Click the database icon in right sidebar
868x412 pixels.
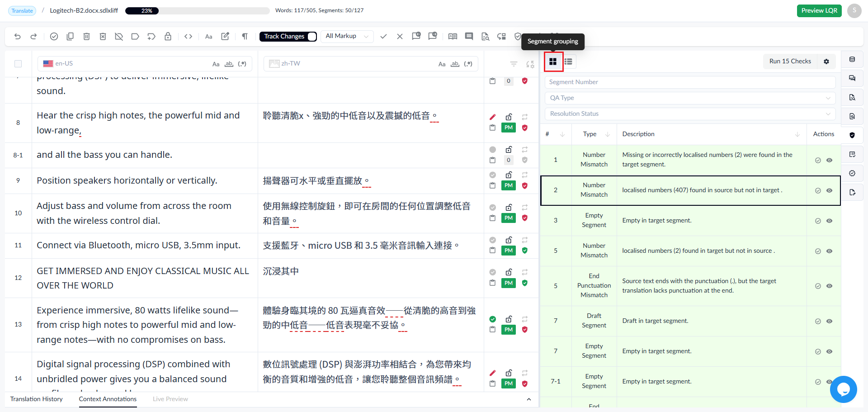point(852,59)
